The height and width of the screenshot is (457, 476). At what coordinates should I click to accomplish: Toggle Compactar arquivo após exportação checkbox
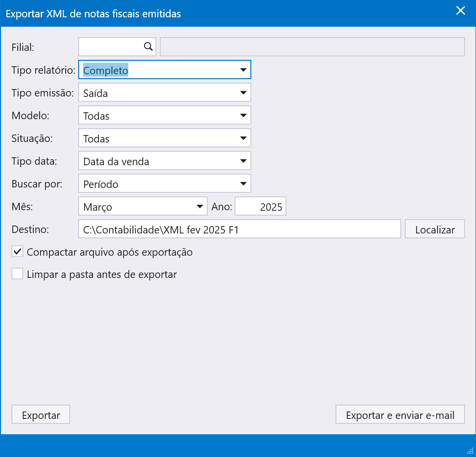18,252
